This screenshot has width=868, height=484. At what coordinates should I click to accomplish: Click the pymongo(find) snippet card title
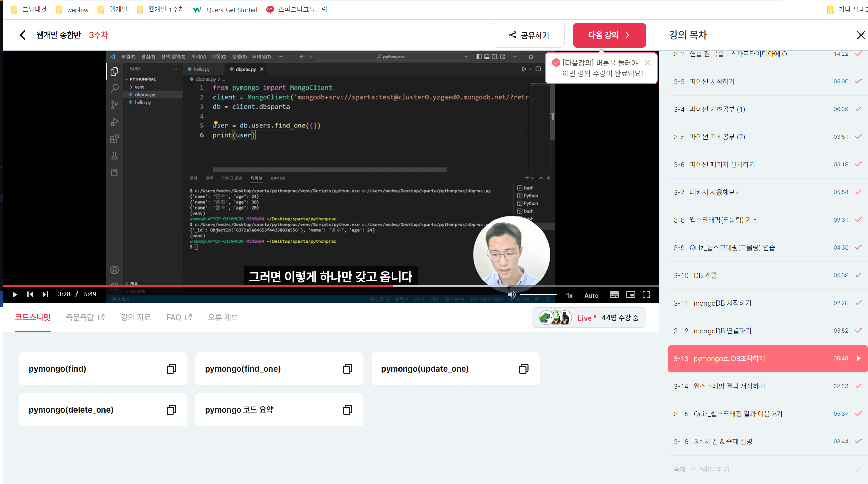click(x=57, y=369)
